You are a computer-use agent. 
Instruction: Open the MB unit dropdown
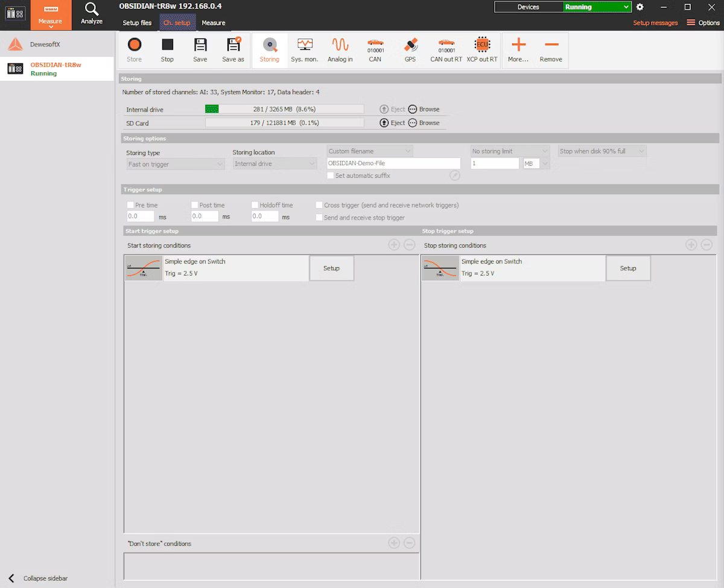(536, 163)
